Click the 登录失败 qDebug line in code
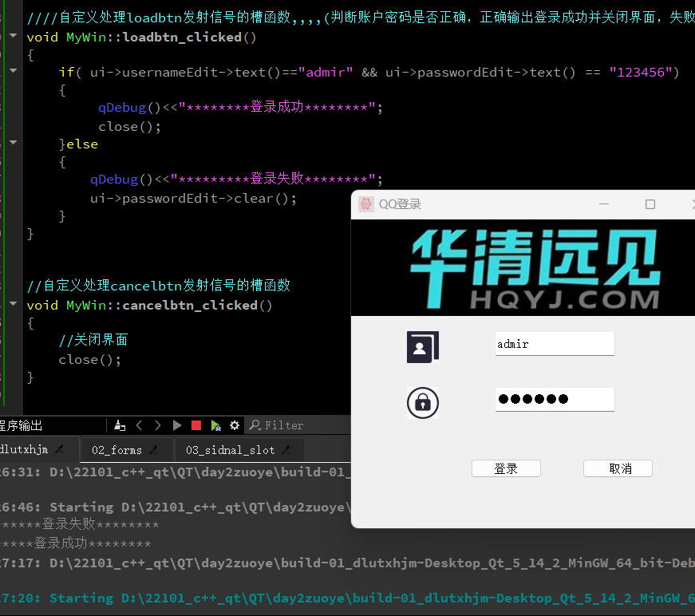The height and width of the screenshot is (616, 695). pyautogui.click(x=236, y=179)
